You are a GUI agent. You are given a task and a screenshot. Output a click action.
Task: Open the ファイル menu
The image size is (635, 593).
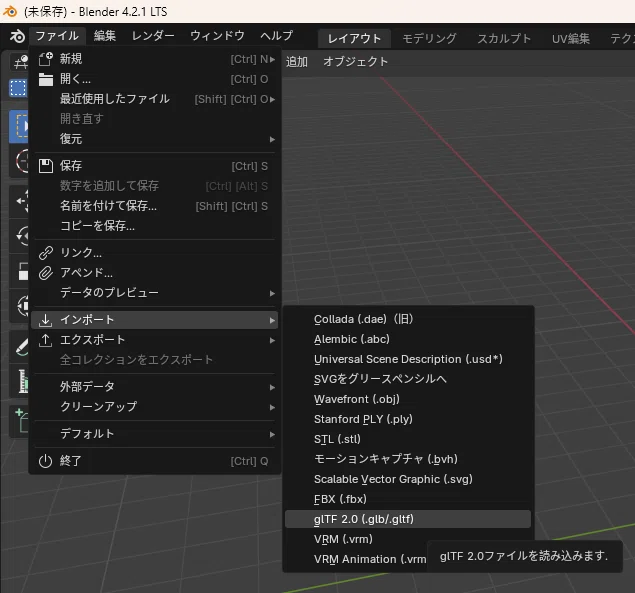click(57, 36)
